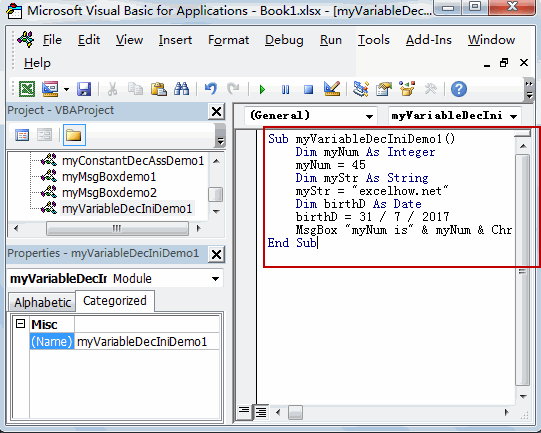Screen dimensions: 541x433
Task: Close the Properties pane
Action: coord(217,255)
